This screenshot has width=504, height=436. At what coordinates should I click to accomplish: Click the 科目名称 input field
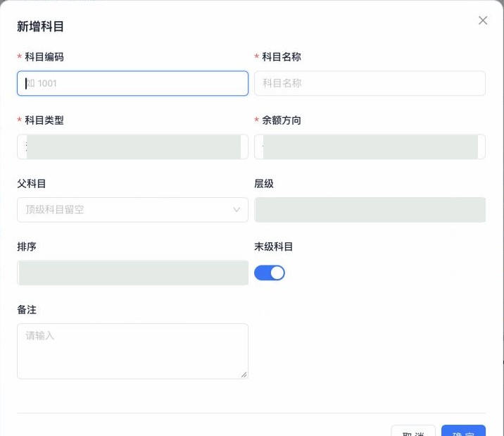point(370,83)
